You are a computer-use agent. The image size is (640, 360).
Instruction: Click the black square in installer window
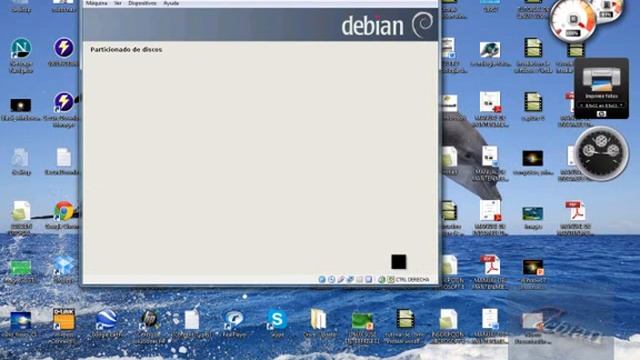tap(398, 262)
